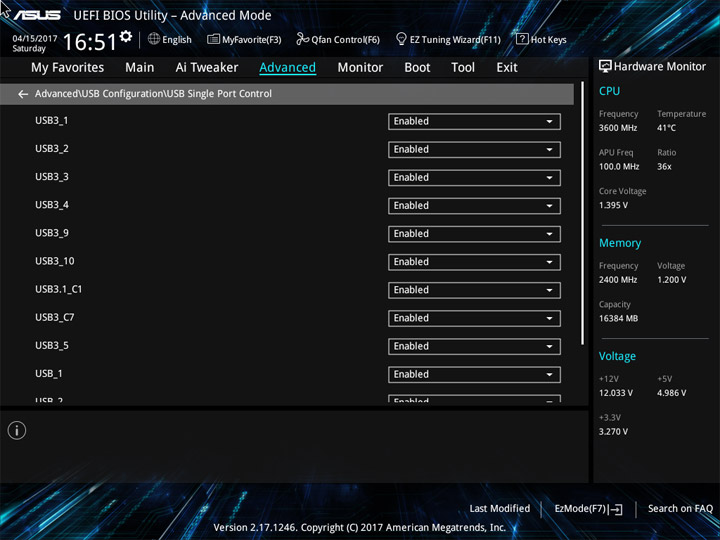
Task: Click the USB3.1_C1 label
Action: coord(58,289)
